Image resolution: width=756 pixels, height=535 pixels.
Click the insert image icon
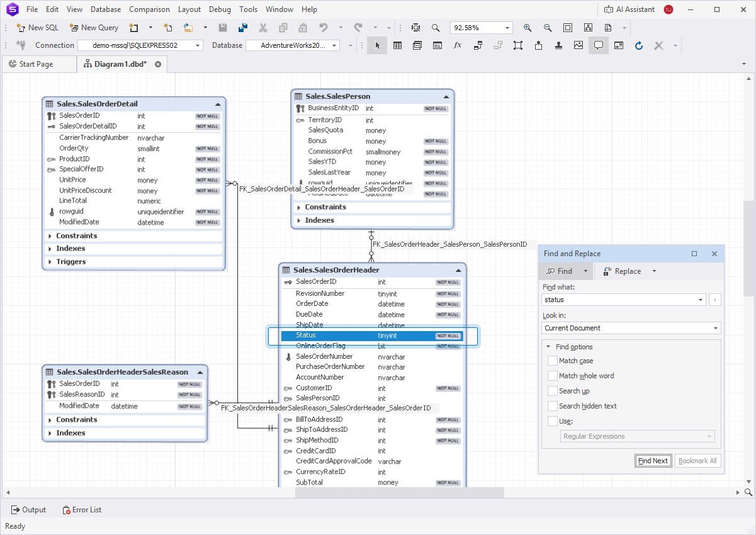pyautogui.click(x=578, y=45)
